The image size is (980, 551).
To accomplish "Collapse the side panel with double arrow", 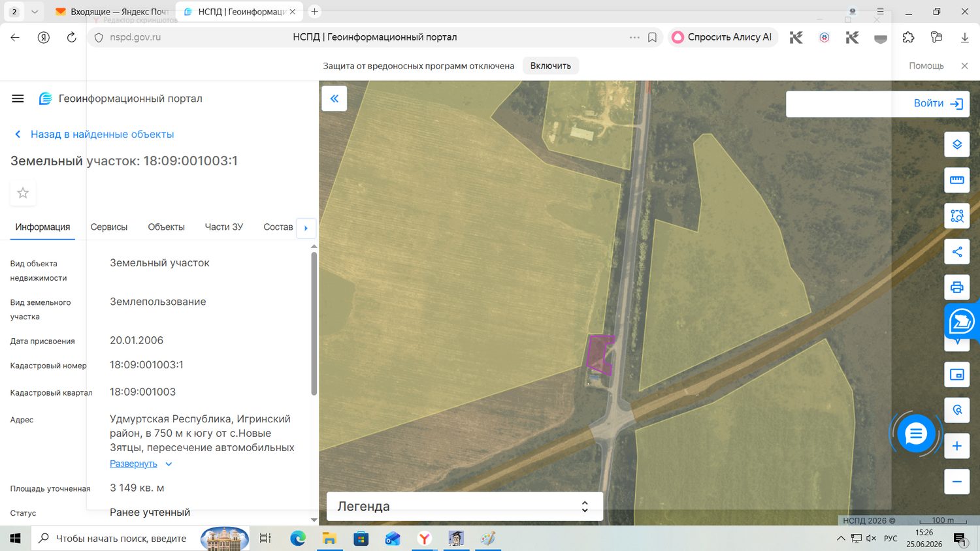I will click(x=334, y=99).
